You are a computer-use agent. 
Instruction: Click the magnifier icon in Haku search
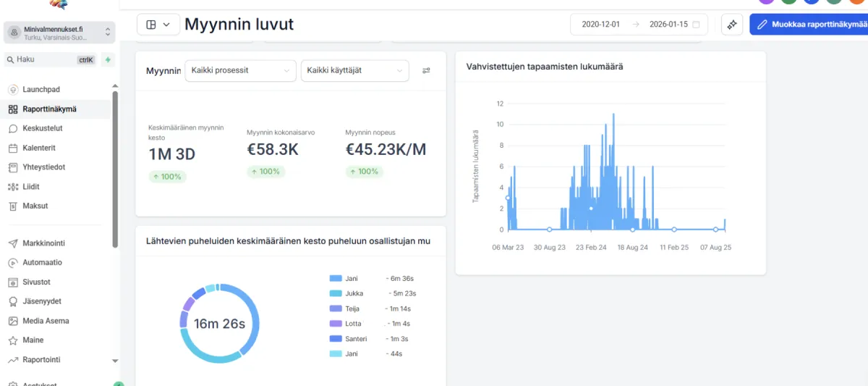click(x=10, y=59)
